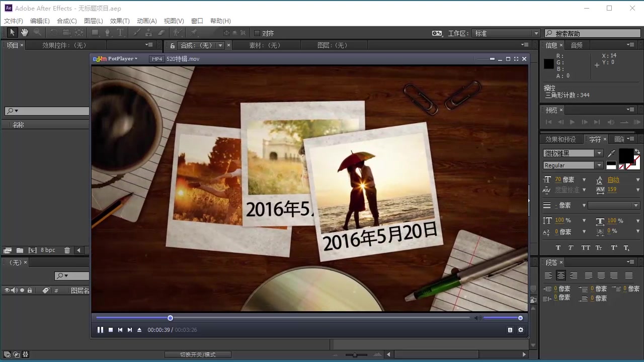Enable the 对齐 snapping checkbox
This screenshot has height=362, width=644.
[x=257, y=33]
